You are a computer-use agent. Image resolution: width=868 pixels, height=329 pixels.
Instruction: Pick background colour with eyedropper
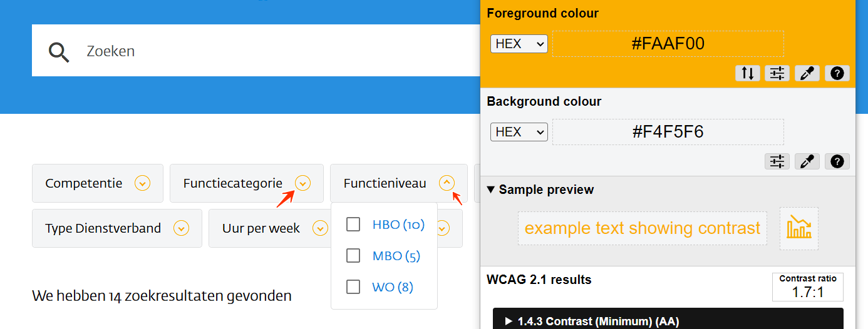pos(807,161)
